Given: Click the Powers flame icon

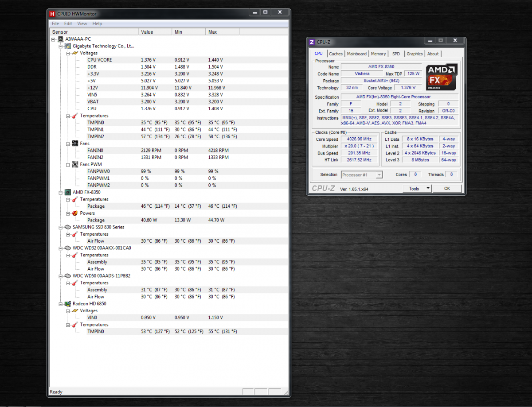Looking at the screenshot, I should pyautogui.click(x=75, y=213).
